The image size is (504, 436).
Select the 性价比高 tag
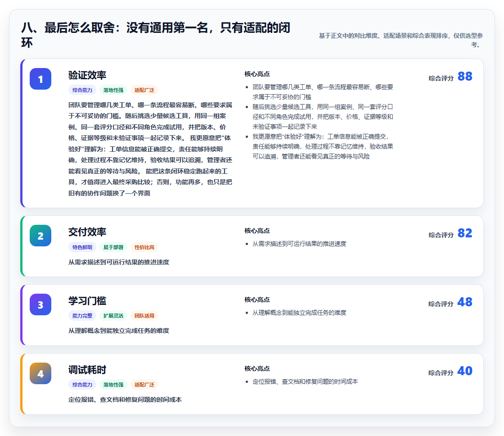(x=144, y=247)
